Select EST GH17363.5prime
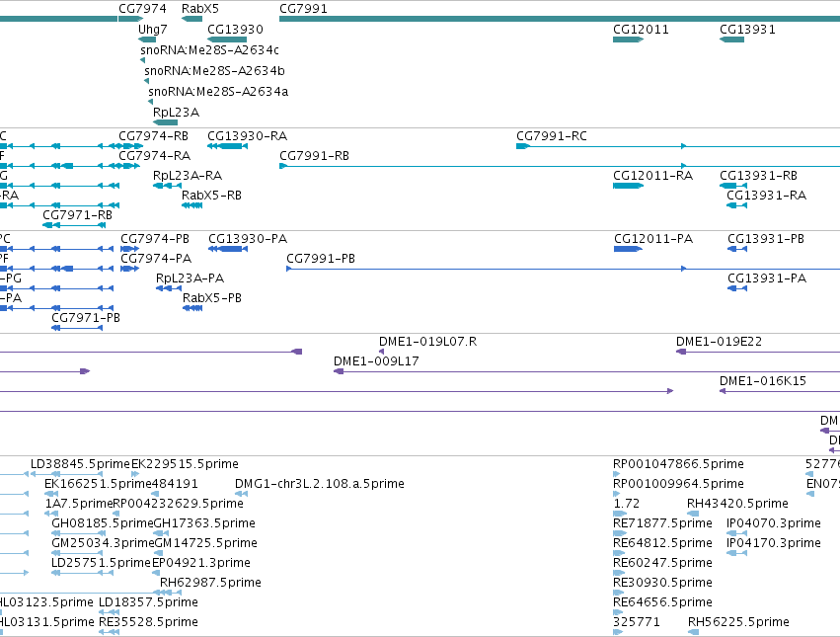This screenshot has height=637, width=840. [x=204, y=523]
